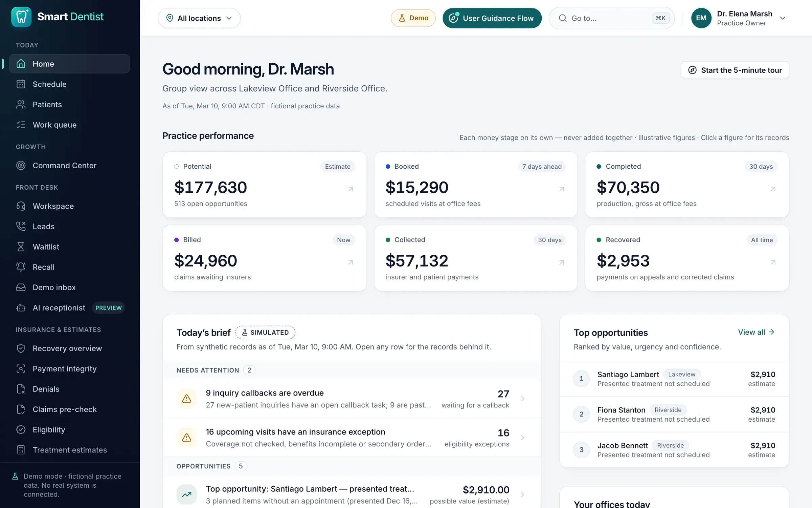
Task: Select Claims pre-check in sidebar
Action: (x=69, y=409)
